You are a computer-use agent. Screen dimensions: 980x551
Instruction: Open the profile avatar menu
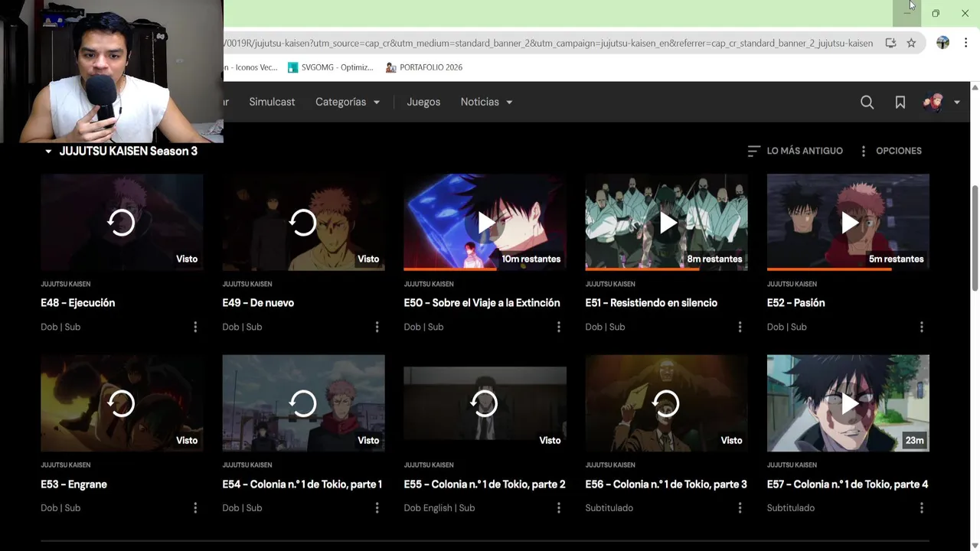[x=941, y=102]
